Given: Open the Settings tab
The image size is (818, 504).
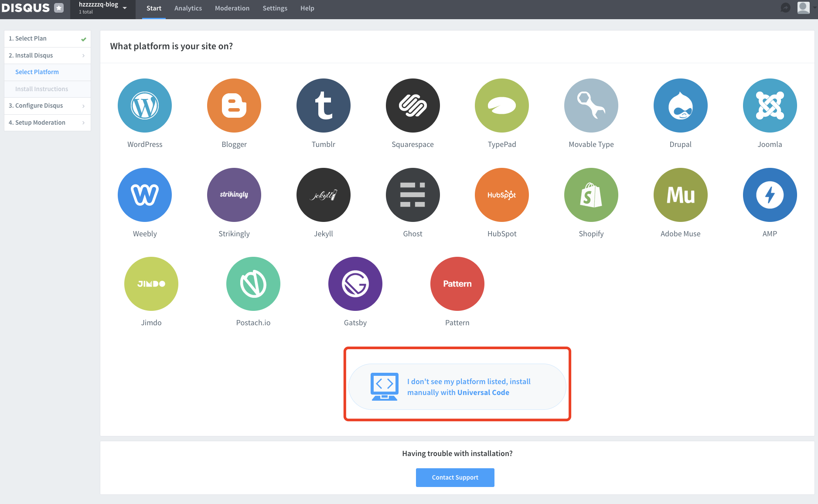Looking at the screenshot, I should pyautogui.click(x=275, y=8).
